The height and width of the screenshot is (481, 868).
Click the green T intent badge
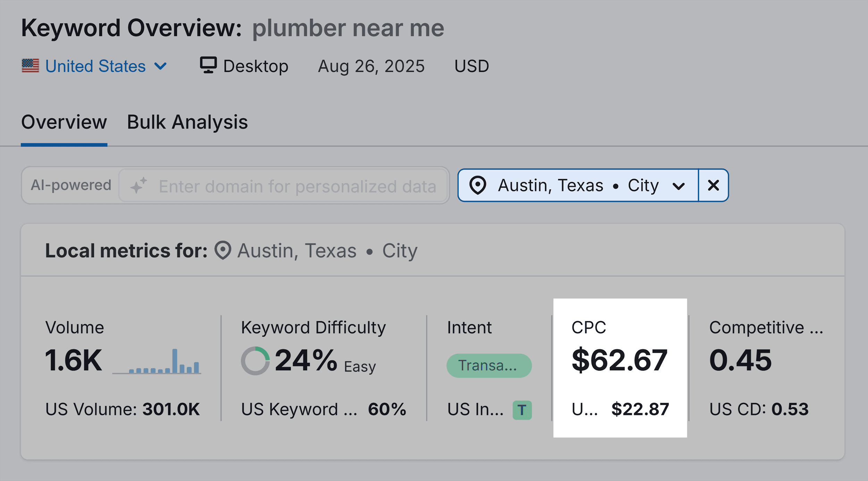(522, 410)
